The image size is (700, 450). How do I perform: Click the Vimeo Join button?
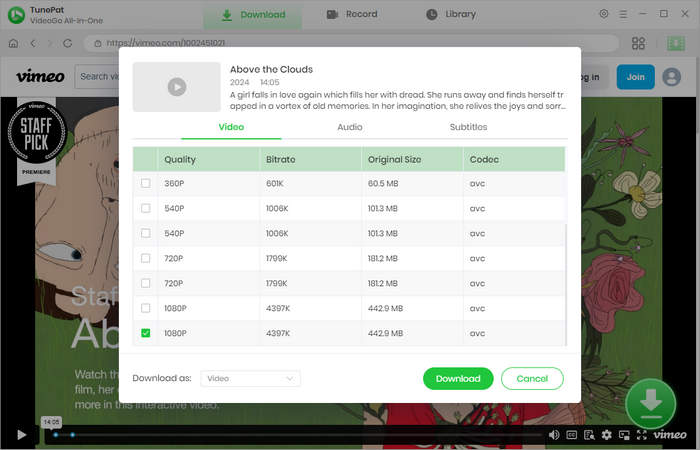pyautogui.click(x=636, y=77)
